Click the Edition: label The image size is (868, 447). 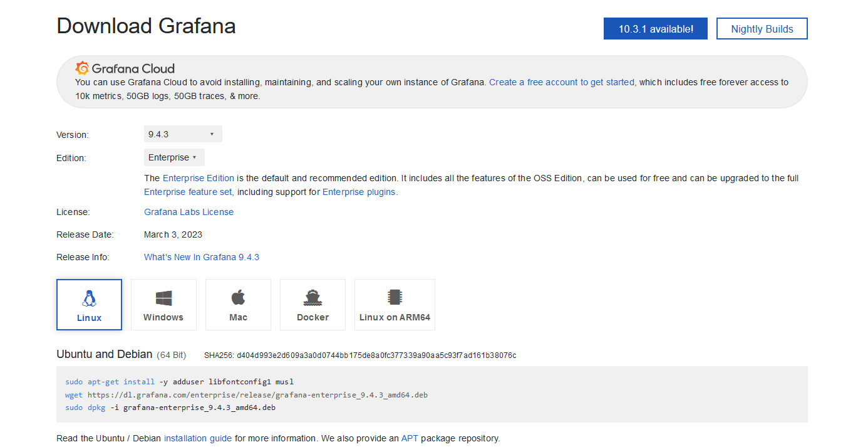point(71,158)
